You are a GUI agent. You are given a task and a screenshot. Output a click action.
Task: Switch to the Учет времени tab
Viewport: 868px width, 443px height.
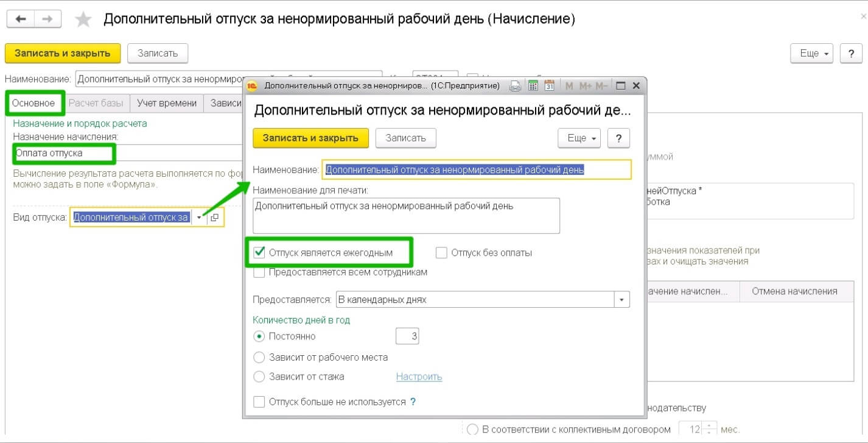click(x=167, y=103)
